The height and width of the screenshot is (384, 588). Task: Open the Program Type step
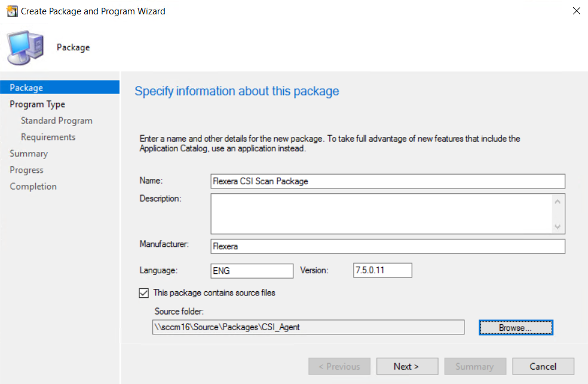tap(38, 104)
